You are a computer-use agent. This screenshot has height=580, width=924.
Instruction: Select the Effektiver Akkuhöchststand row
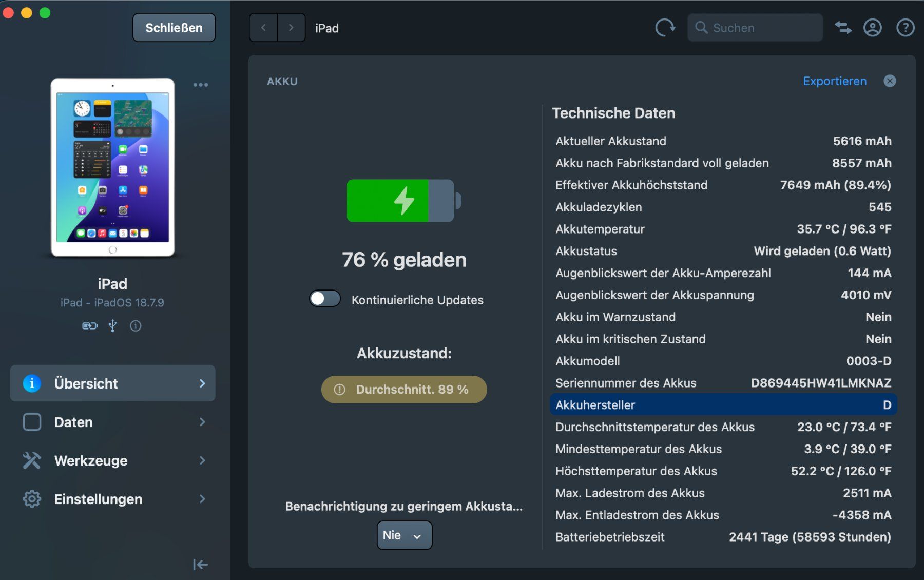click(x=723, y=185)
